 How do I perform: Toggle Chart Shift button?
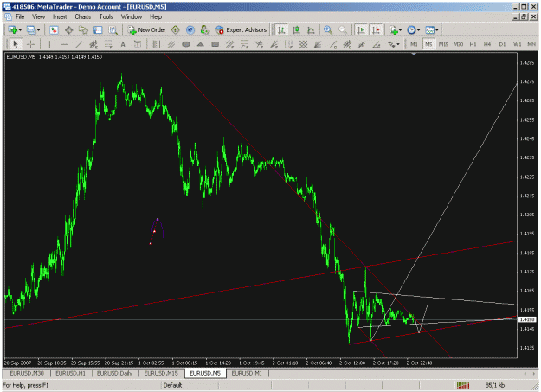point(376,30)
